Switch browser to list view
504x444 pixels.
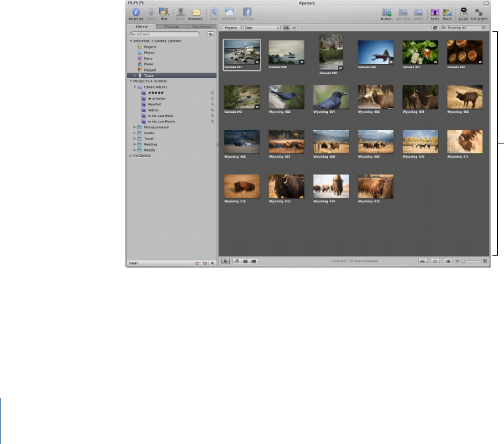click(x=294, y=28)
